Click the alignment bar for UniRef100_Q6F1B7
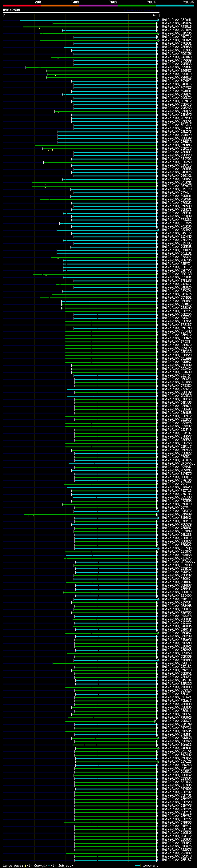The width and height of the screenshot is (197, 868). tap(116, 860)
